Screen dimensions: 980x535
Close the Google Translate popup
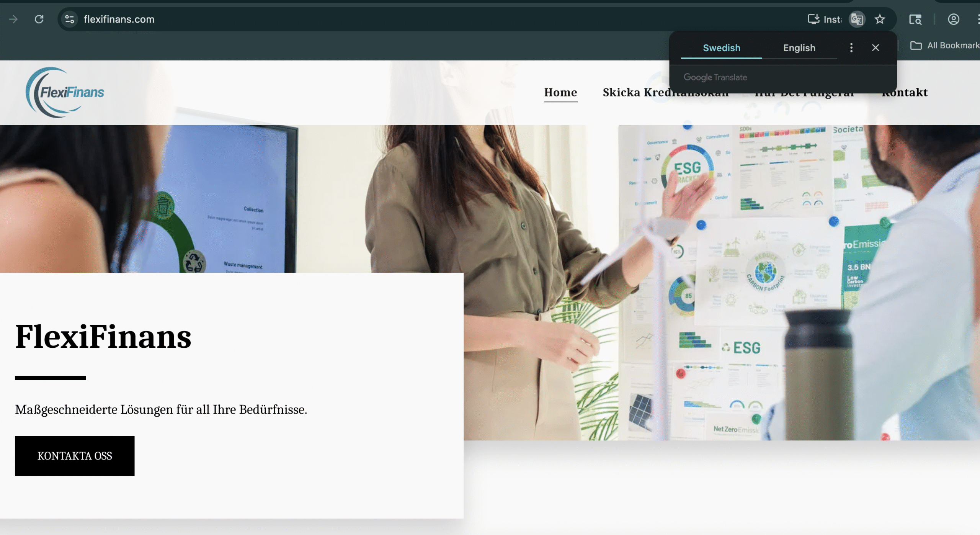[875, 47]
